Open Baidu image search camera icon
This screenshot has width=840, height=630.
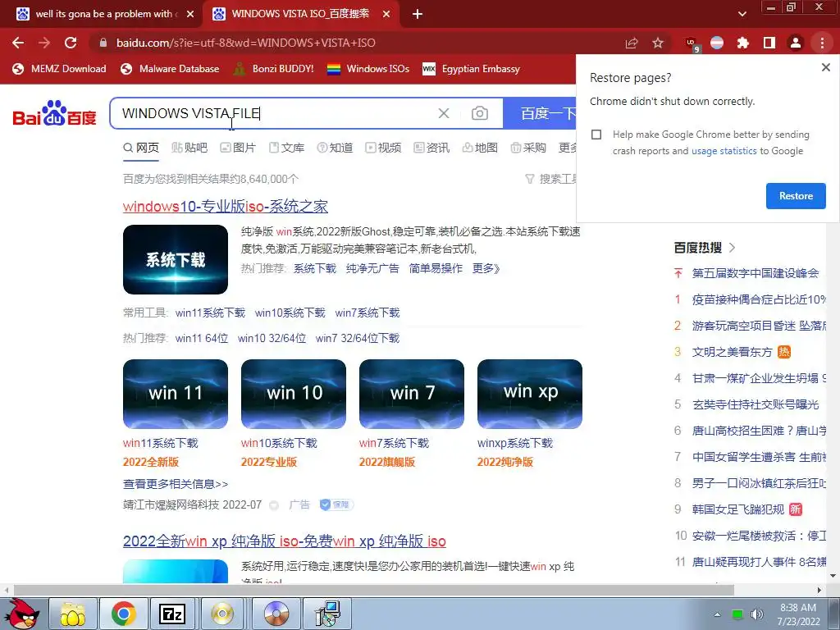click(479, 113)
